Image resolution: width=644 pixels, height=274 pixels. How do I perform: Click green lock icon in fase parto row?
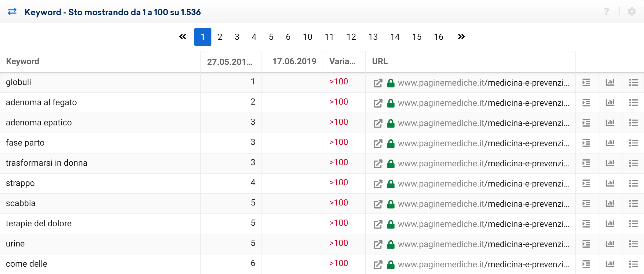click(x=390, y=143)
